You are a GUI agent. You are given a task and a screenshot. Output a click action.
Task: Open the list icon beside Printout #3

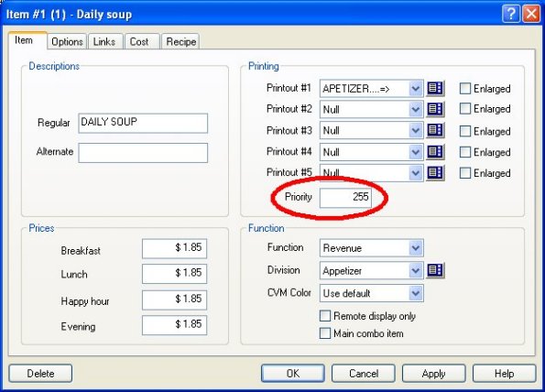click(x=435, y=130)
